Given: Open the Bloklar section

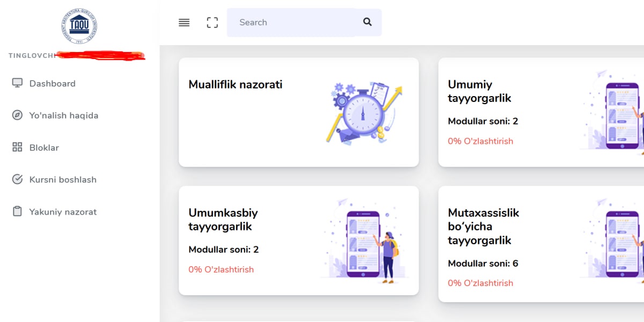Looking at the screenshot, I should pyautogui.click(x=44, y=148).
